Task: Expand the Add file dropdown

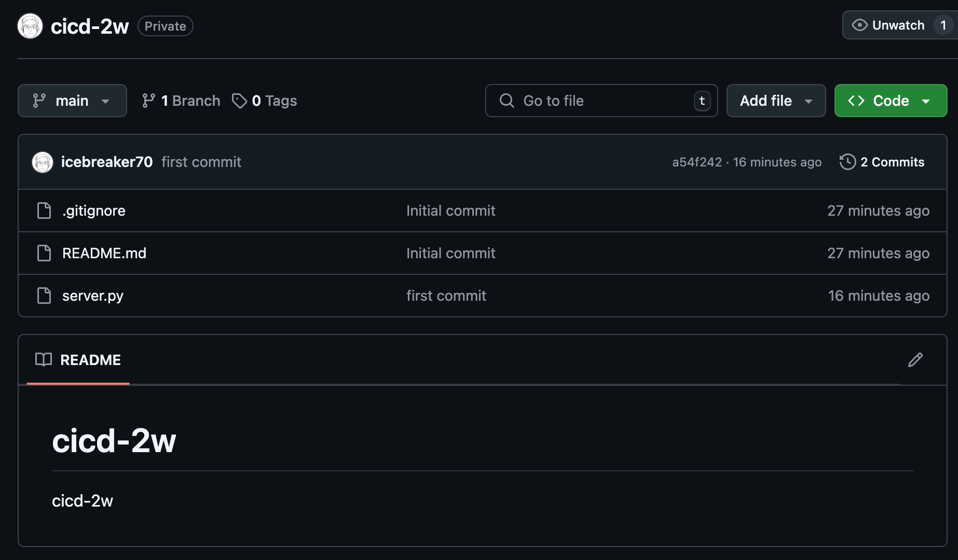Action: (x=776, y=101)
